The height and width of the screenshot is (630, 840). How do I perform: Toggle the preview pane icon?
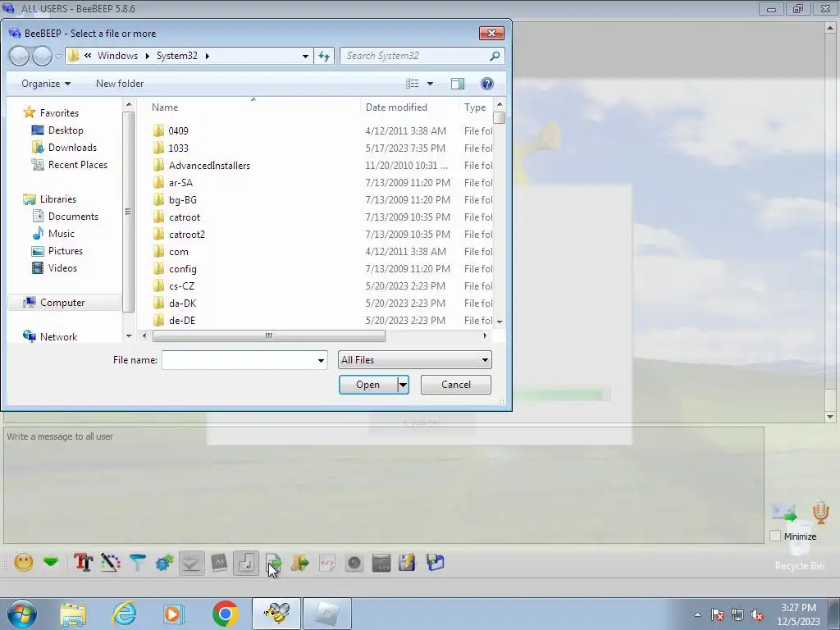458,84
